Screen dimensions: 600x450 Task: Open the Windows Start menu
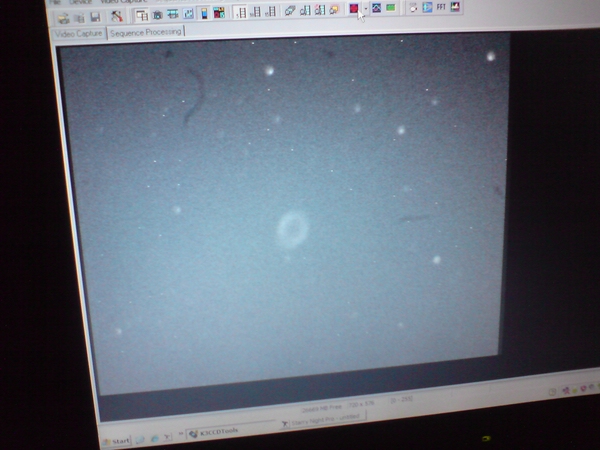[x=116, y=441]
